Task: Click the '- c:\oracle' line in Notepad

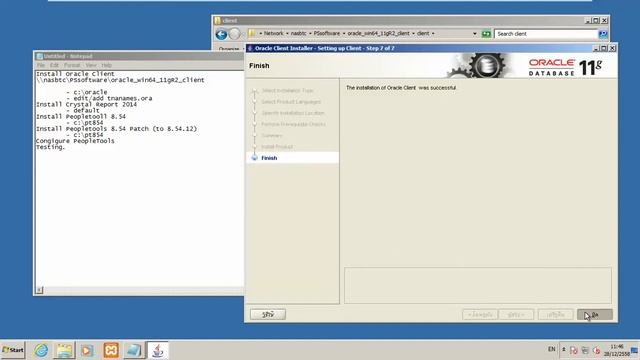Action: (87, 92)
